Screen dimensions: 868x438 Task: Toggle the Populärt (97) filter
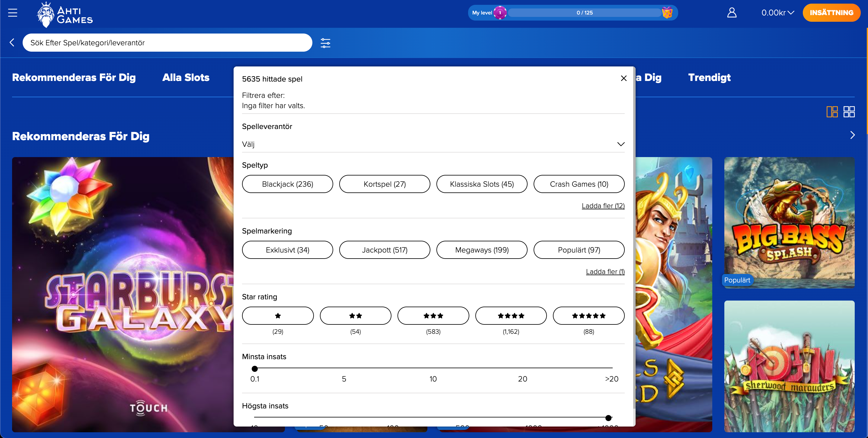(x=579, y=250)
